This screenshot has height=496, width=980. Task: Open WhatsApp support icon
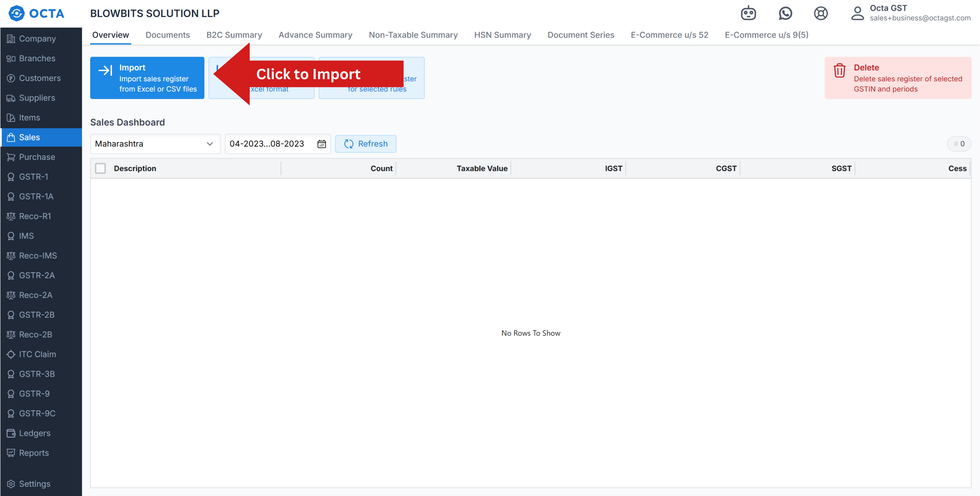click(x=785, y=13)
